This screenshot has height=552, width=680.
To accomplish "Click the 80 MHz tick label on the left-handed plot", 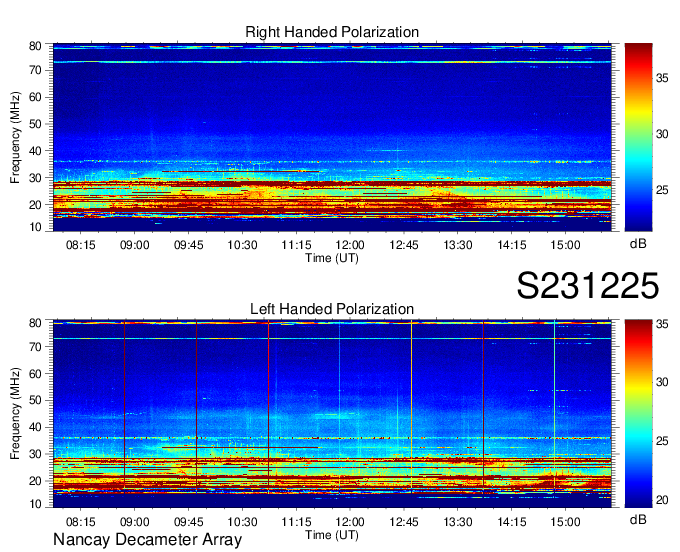I will [x=35, y=323].
